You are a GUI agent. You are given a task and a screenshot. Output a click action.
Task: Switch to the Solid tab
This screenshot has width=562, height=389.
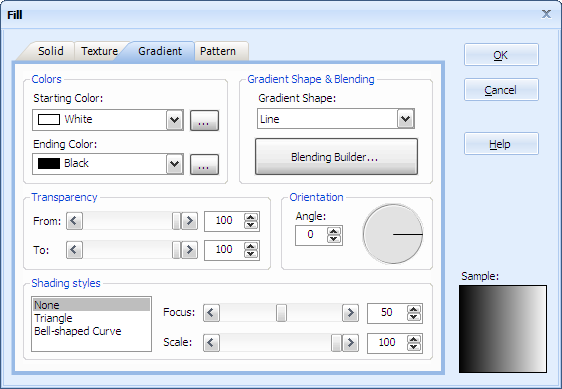[51, 51]
